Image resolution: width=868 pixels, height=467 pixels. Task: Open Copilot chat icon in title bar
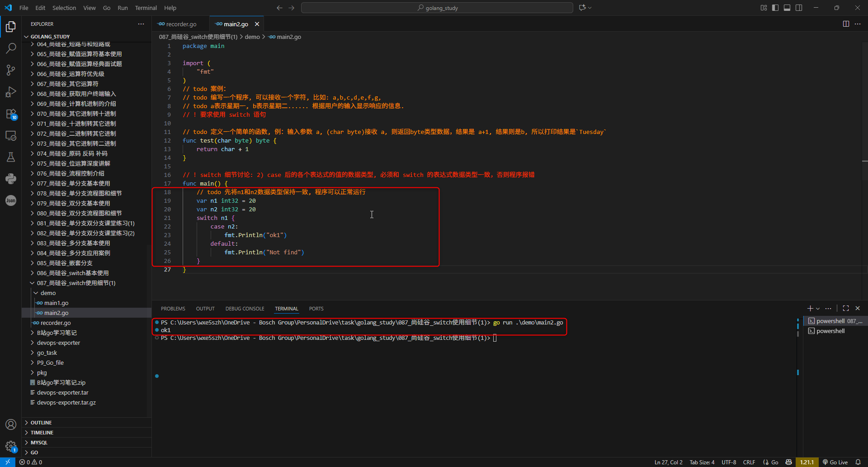(x=582, y=8)
